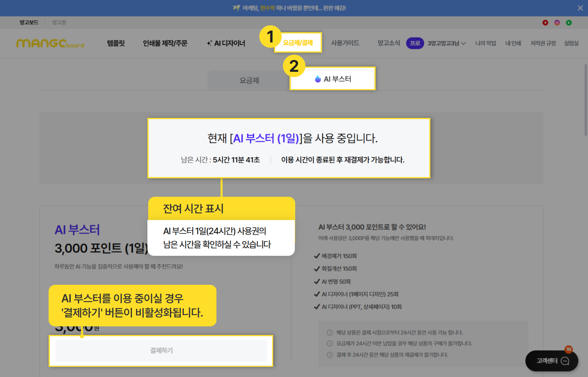Image resolution: width=588 pixels, height=377 pixels.
Task: Click the remaining time 5시간 11분 41초
Action: pyautogui.click(x=236, y=160)
